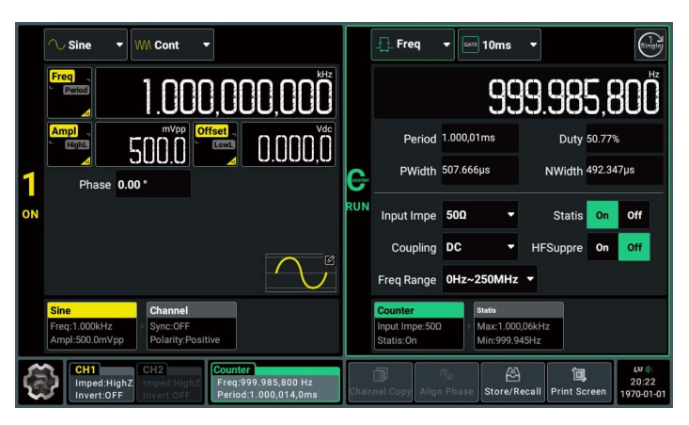This screenshot has width=689, height=425.
Task: Toggle channel 1 ON indicator
Action: tap(30, 195)
